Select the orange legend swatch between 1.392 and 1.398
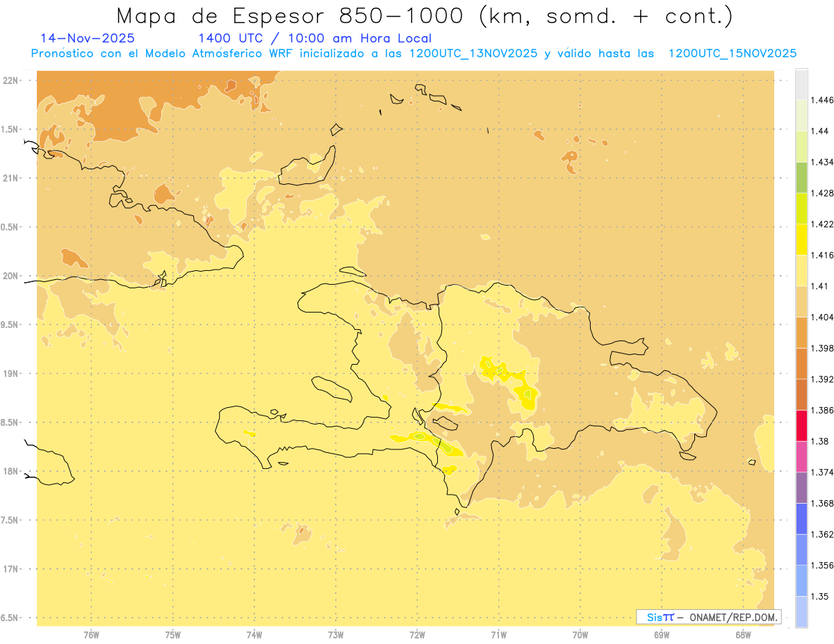This screenshot has height=644, width=834. pyautogui.click(x=801, y=363)
